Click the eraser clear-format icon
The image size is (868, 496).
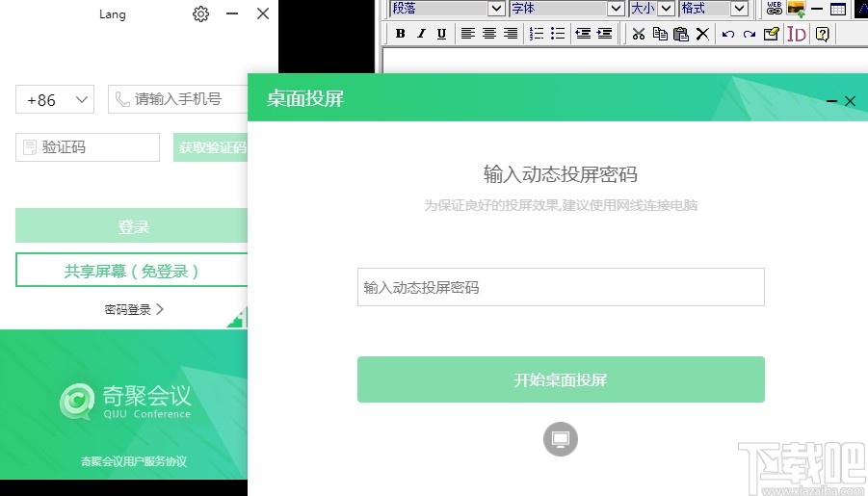pos(771,34)
